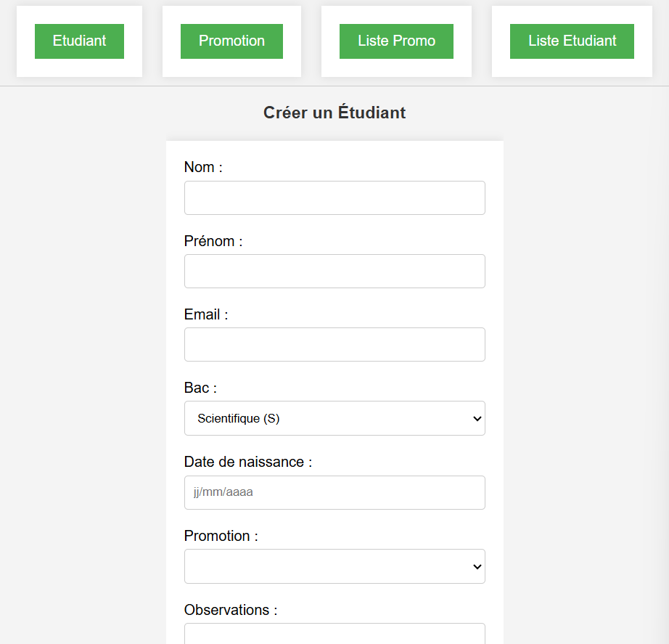This screenshot has width=669, height=644.
Task: Click the 'Nom :' field label
Action: 203,167
